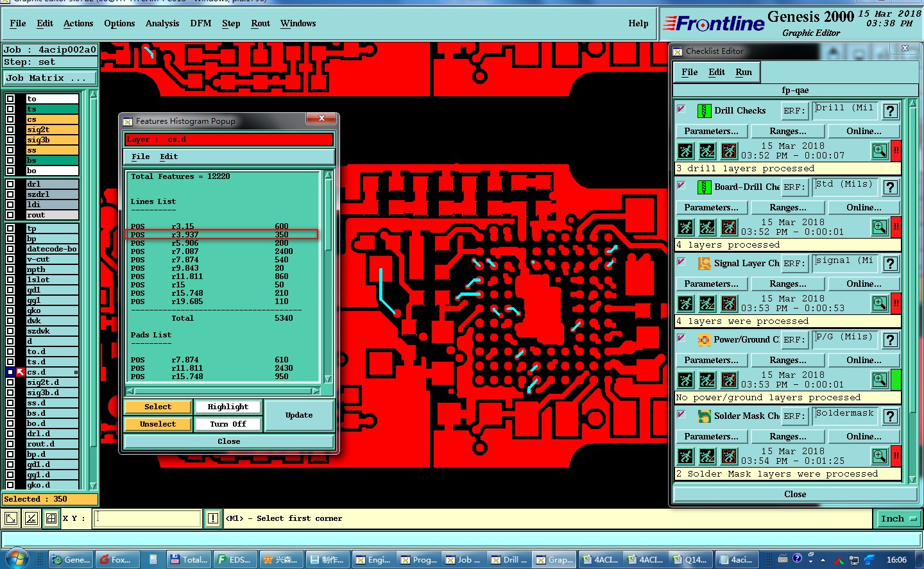Click the Checklist Editor vertical scrollbar
924x569 pixels.
point(913,291)
